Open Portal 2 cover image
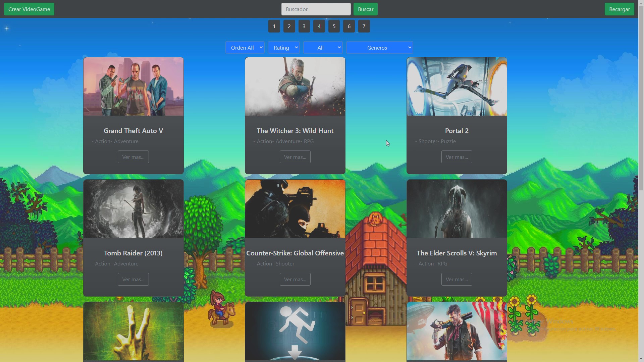 tap(457, 86)
